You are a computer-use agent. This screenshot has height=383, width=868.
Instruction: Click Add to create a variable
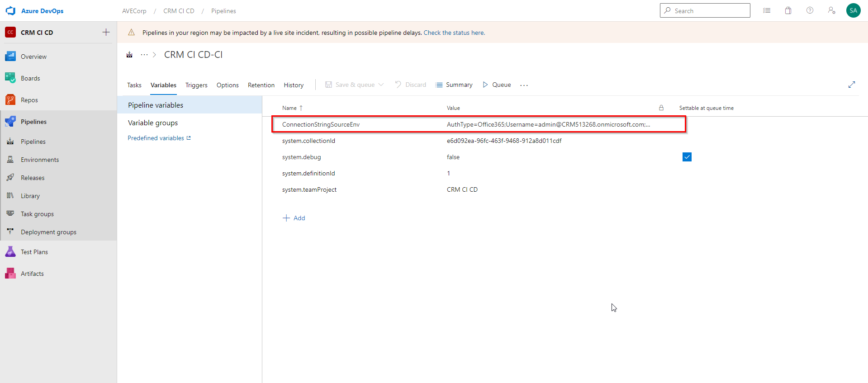click(x=294, y=218)
